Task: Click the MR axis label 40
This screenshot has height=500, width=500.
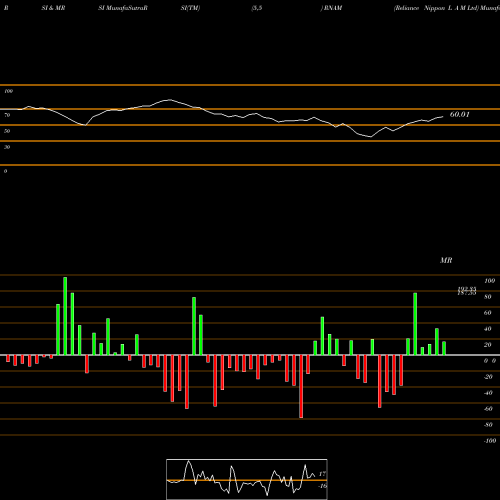Action: tap(488, 329)
